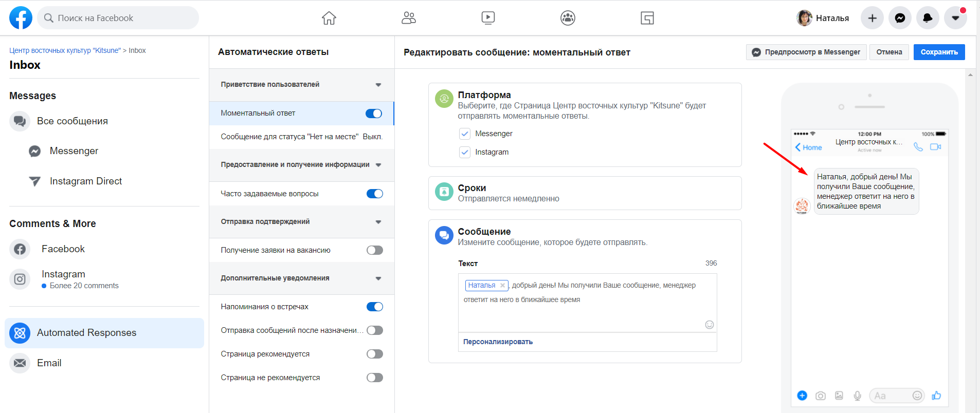Open the Friends icon in the top bar
The image size is (980, 413).
pos(409,18)
